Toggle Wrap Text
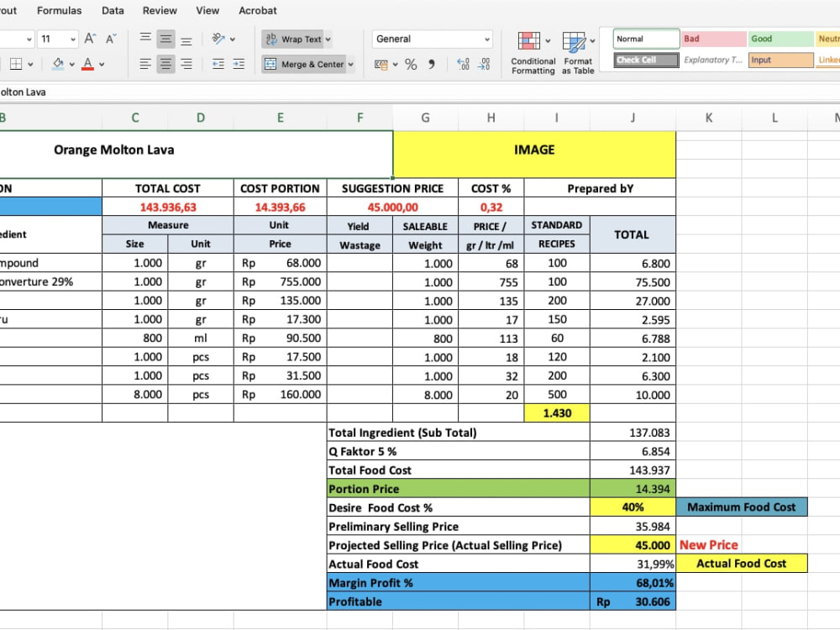 point(293,39)
